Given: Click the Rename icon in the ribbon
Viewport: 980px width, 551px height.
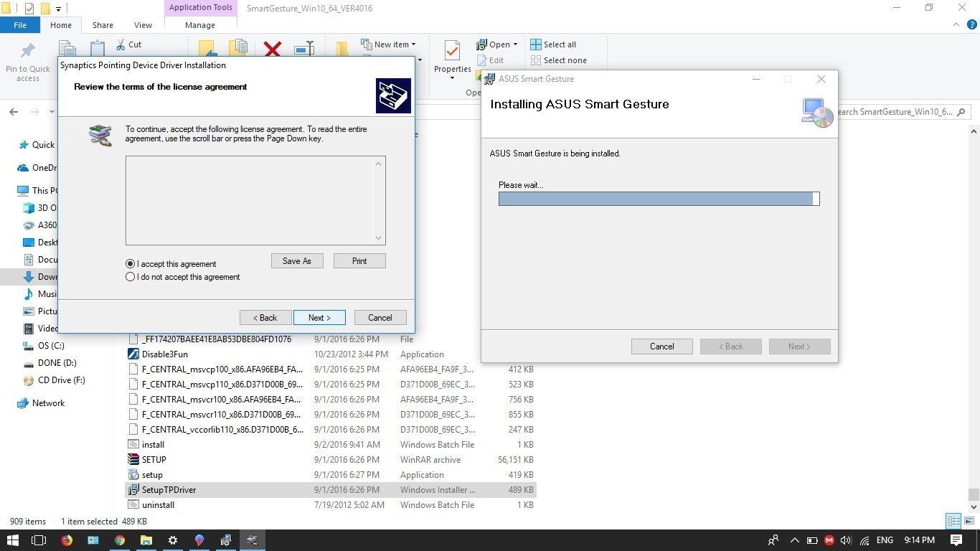Looking at the screenshot, I should tap(304, 49).
